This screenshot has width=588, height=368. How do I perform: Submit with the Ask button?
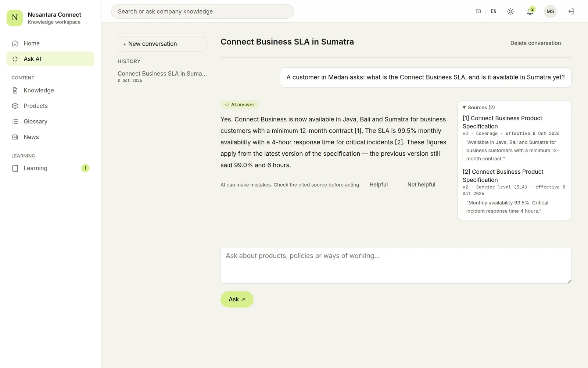pyautogui.click(x=237, y=300)
